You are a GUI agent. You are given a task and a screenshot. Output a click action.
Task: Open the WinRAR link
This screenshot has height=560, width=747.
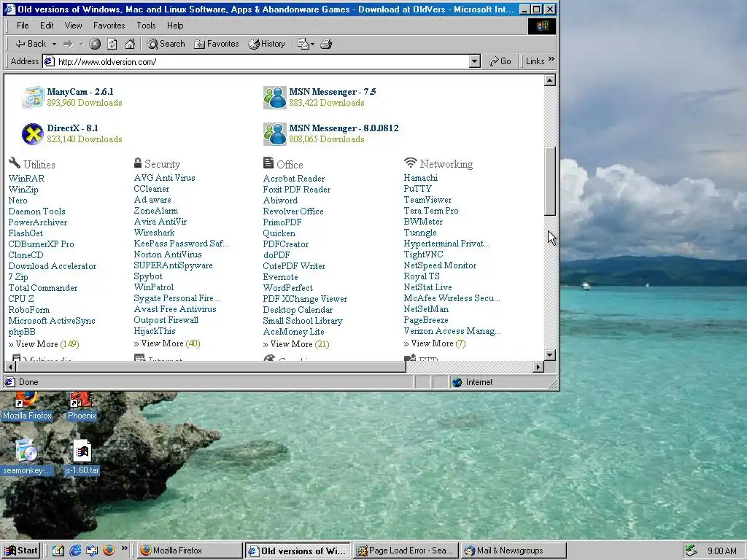click(x=26, y=179)
